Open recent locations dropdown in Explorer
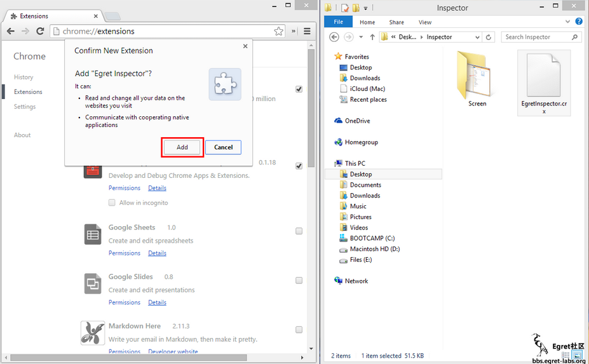589x364 pixels. 361,37
